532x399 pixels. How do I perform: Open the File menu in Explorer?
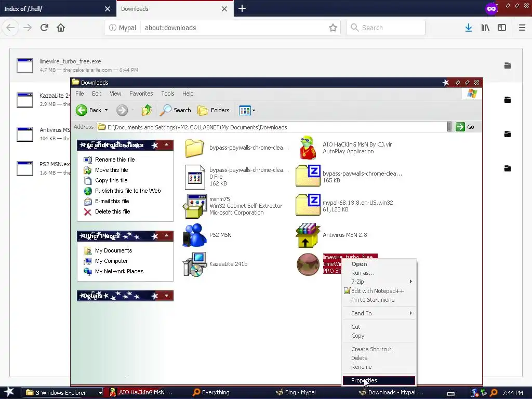79,94
